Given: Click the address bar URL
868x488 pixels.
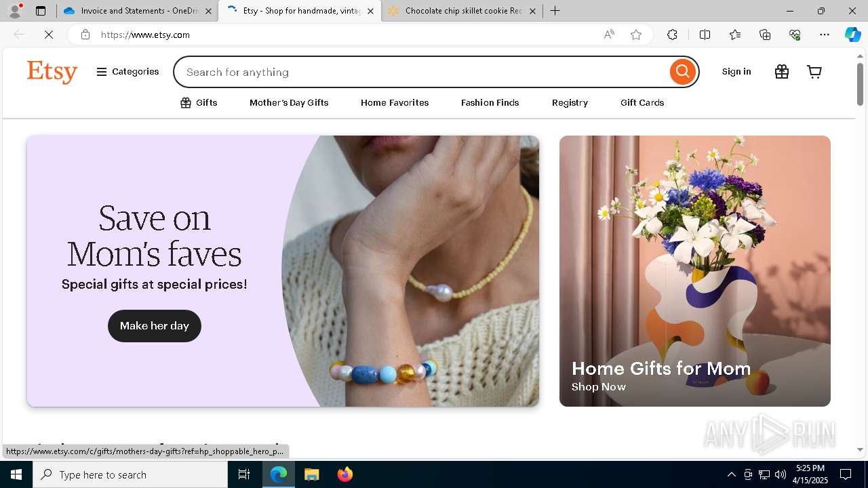Looking at the screenshot, I should point(145,35).
